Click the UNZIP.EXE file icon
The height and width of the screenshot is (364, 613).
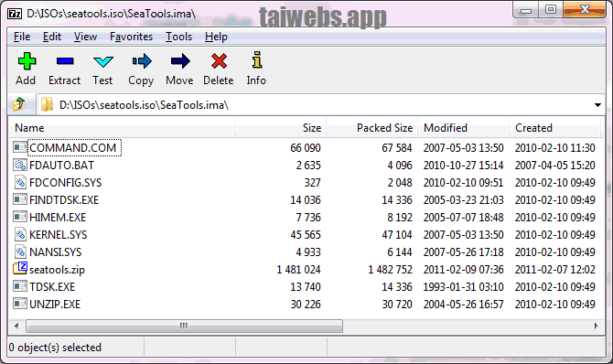[x=19, y=304]
